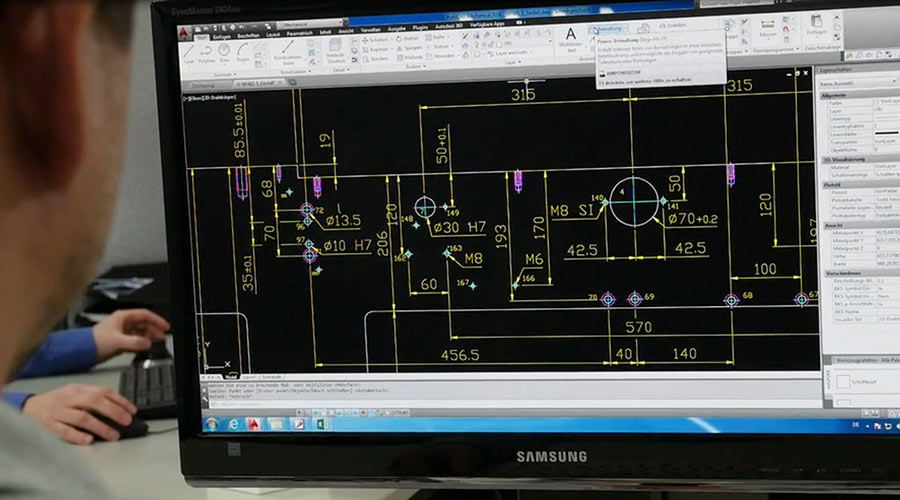
Task: Click the Farbe property row
Action: point(863,103)
